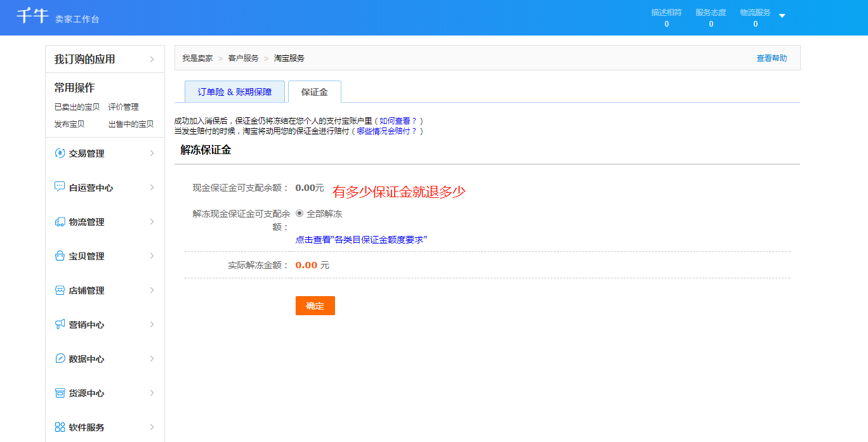Expand the 交易管理 chevron arrow
This screenshot has width=868, height=442.
(x=152, y=153)
